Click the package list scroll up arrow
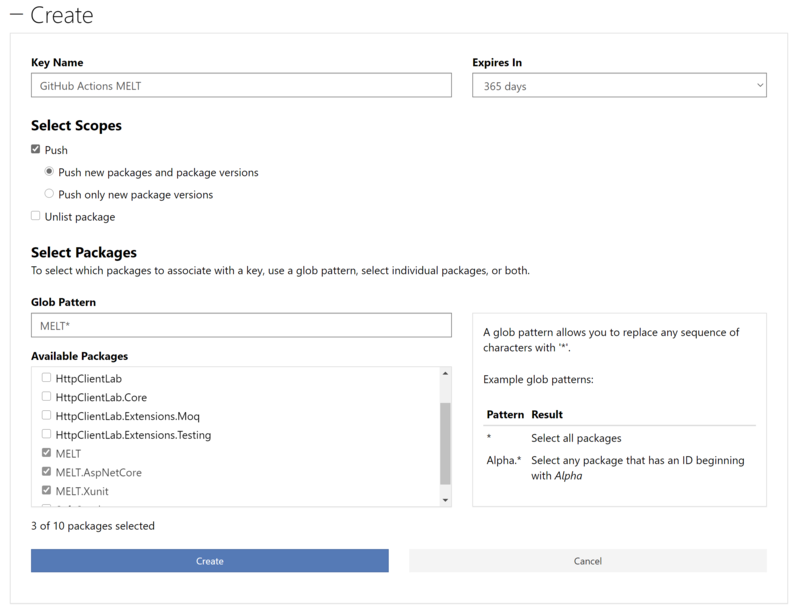800x616 pixels. coord(445,374)
